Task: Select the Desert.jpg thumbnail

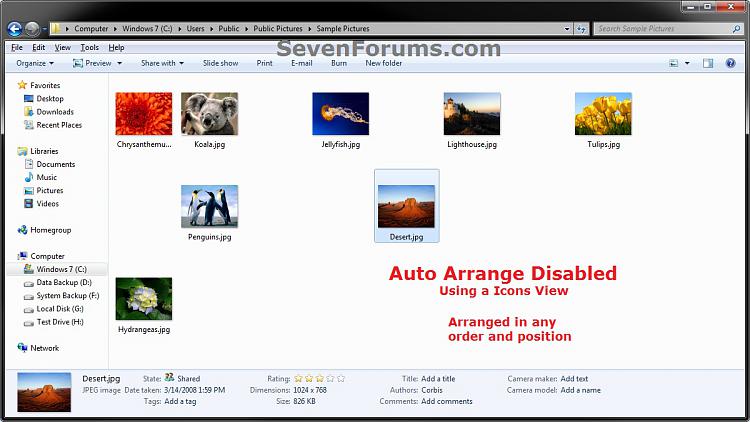Action: coord(407,206)
